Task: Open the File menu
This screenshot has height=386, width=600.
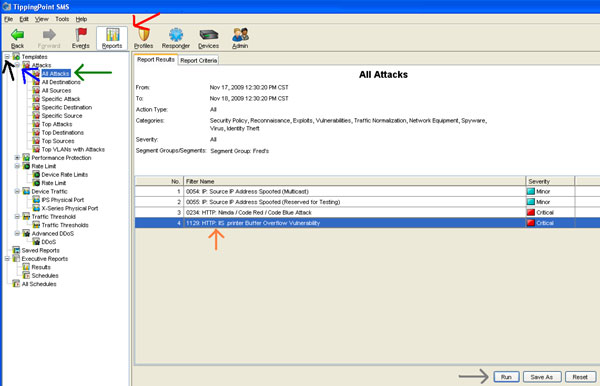Action: 8,19
